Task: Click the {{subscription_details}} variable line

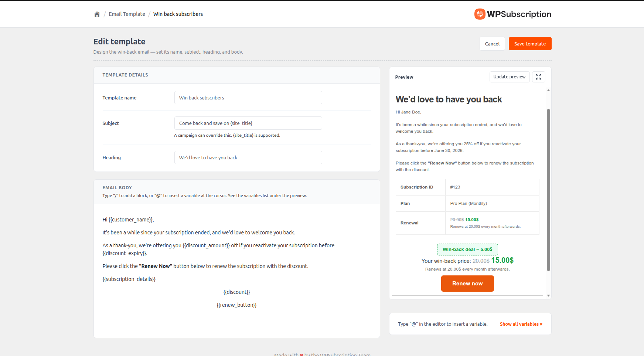Action: (129, 279)
